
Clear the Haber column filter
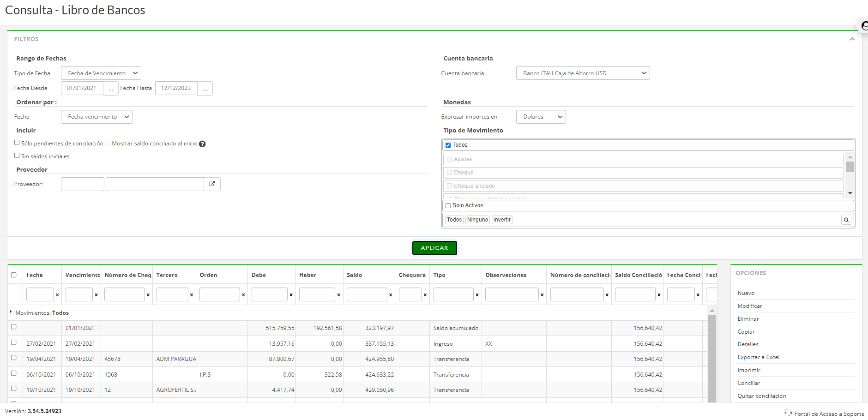(x=338, y=295)
